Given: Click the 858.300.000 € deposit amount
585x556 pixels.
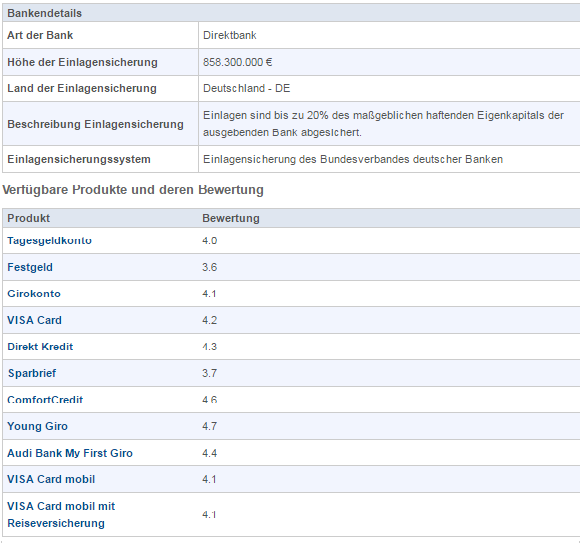Looking at the screenshot, I should [238, 62].
